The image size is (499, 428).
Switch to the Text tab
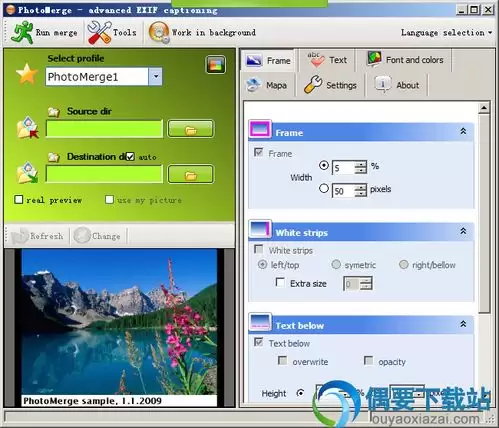327,60
